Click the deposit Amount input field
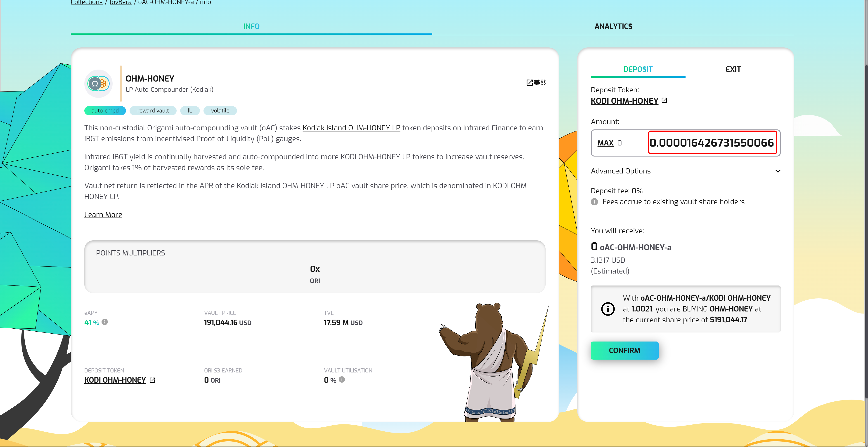Image resolution: width=868 pixels, height=447 pixels. click(712, 143)
